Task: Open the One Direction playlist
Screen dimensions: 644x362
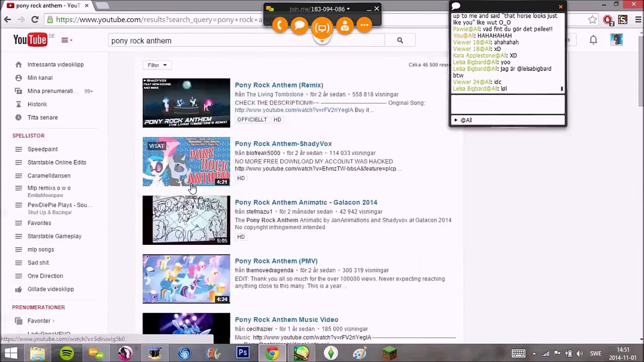Action: tap(45, 276)
